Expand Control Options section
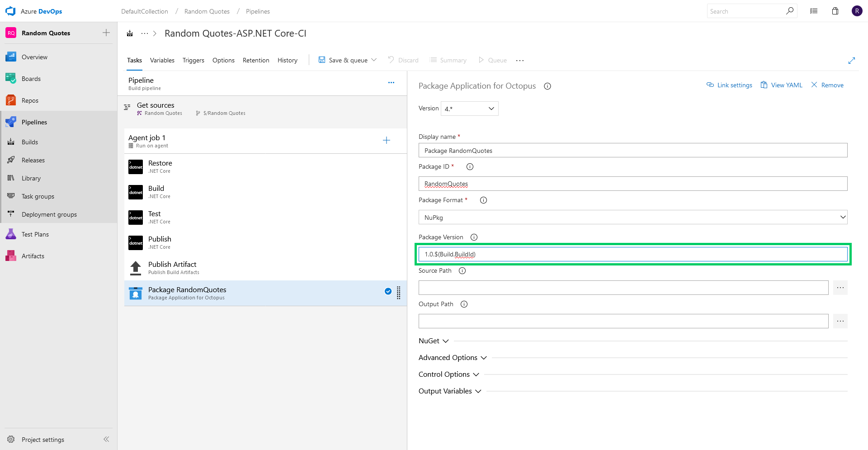 449,374
